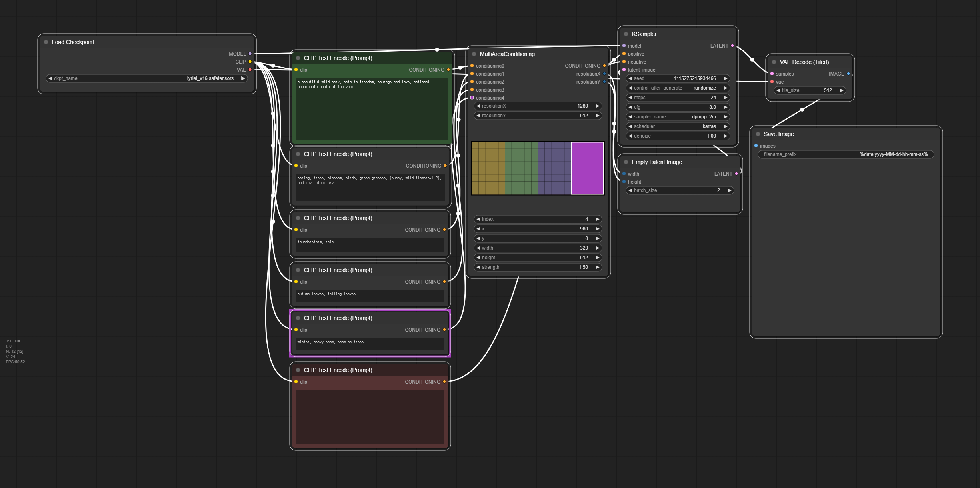Click the strength slider set to 1.50

point(538,267)
